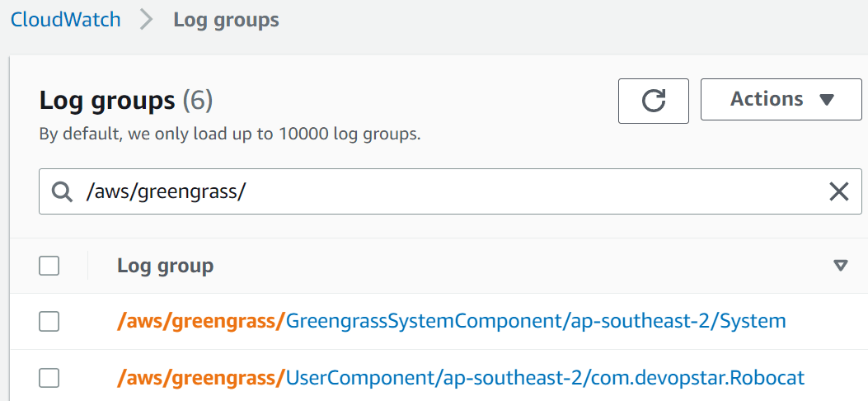The image size is (868, 401).
Task: Open the Actions dropdown menu
Action: click(767, 100)
